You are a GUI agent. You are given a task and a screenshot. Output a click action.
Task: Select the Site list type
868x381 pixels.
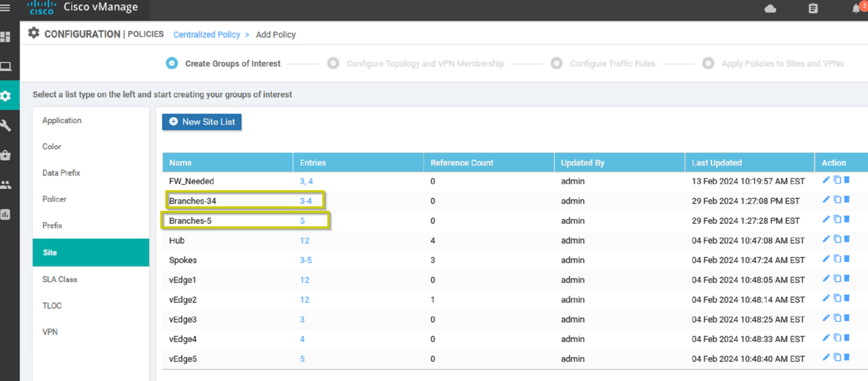[91, 253]
